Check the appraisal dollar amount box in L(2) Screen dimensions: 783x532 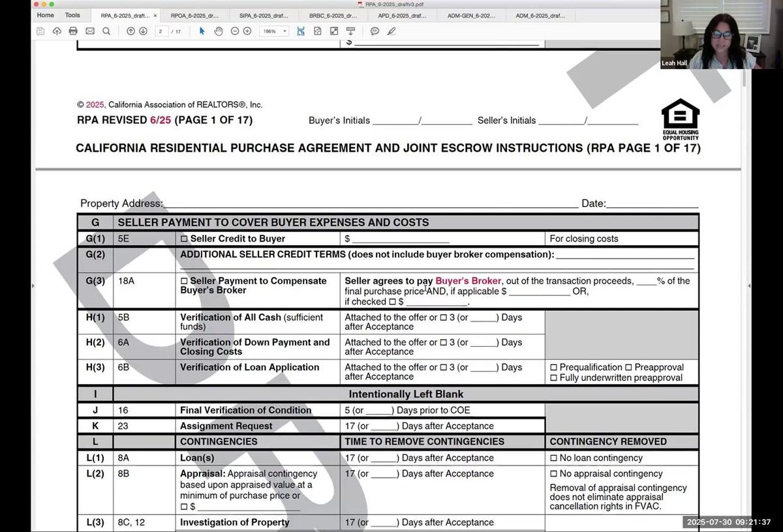coord(184,507)
